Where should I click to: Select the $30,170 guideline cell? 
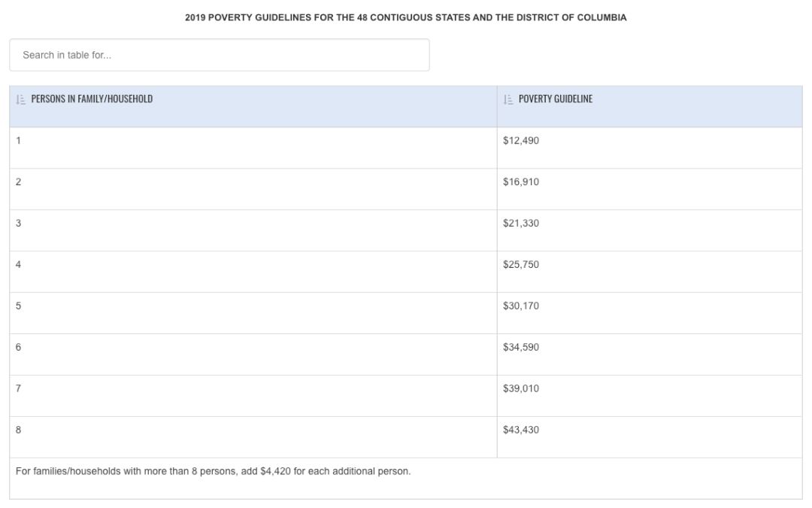click(x=521, y=306)
